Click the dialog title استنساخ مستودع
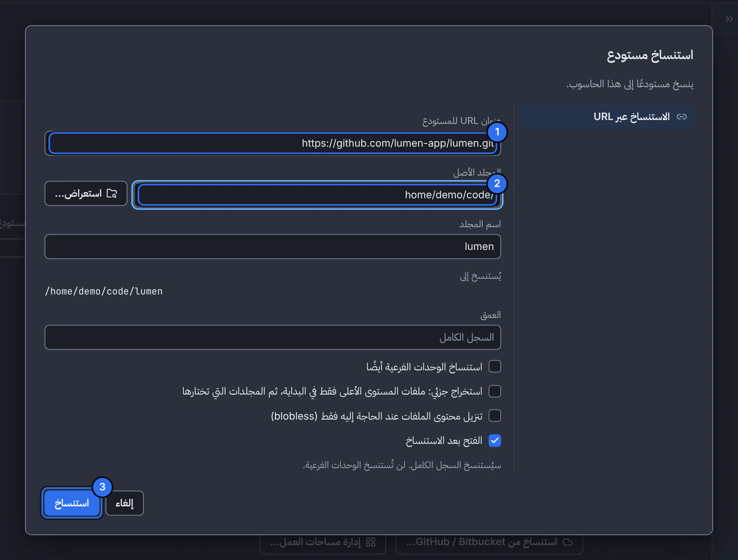 click(x=650, y=55)
